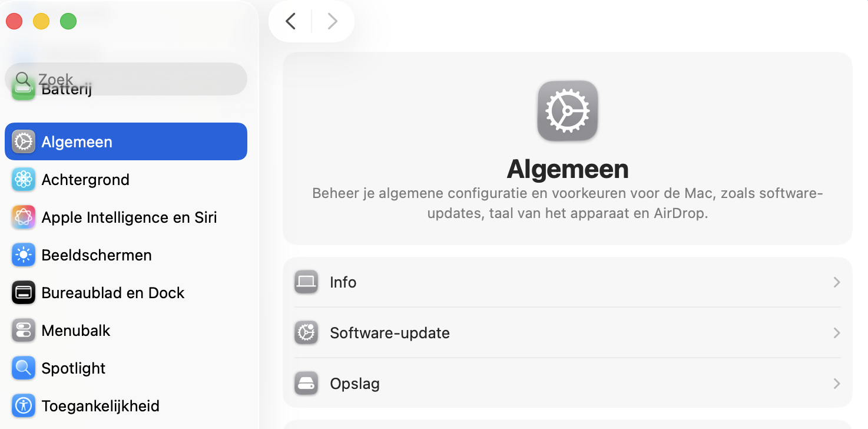Click the laptop icon next to Info

click(x=306, y=282)
